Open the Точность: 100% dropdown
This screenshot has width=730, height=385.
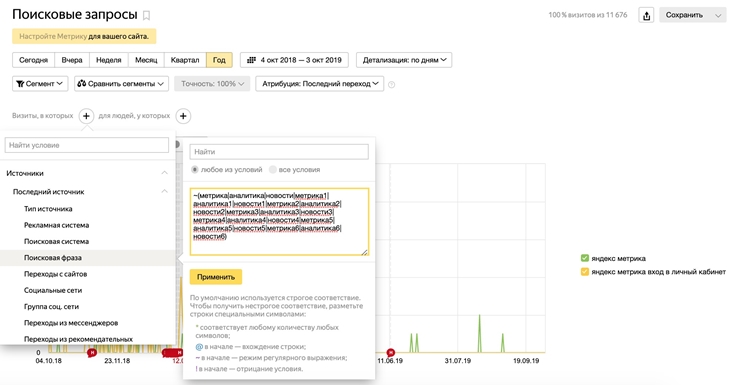coord(212,84)
